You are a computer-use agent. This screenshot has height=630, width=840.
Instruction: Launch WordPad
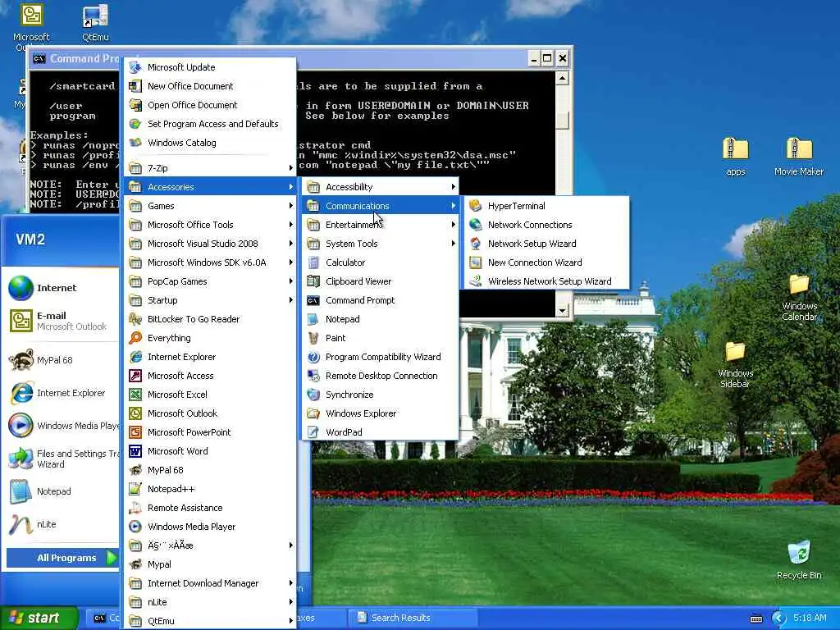[x=381, y=432]
